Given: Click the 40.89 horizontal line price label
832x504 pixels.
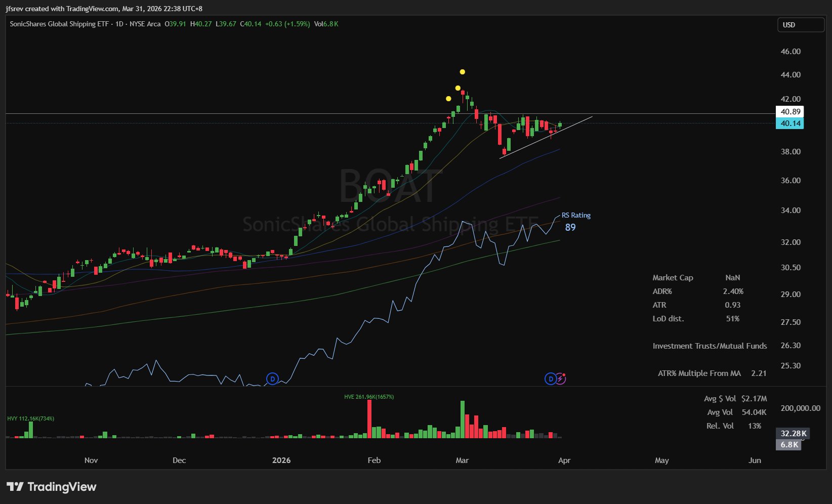Looking at the screenshot, I should [x=790, y=112].
